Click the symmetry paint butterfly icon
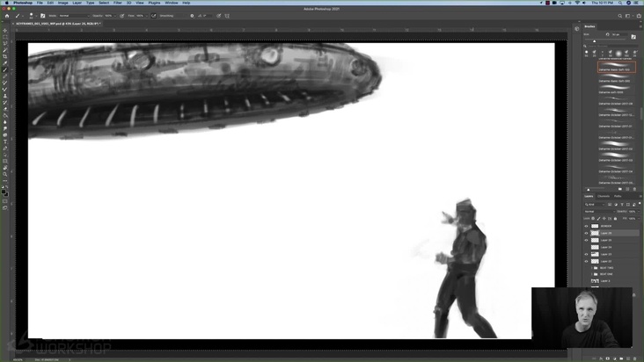This screenshot has width=644, height=362. pyautogui.click(x=227, y=16)
